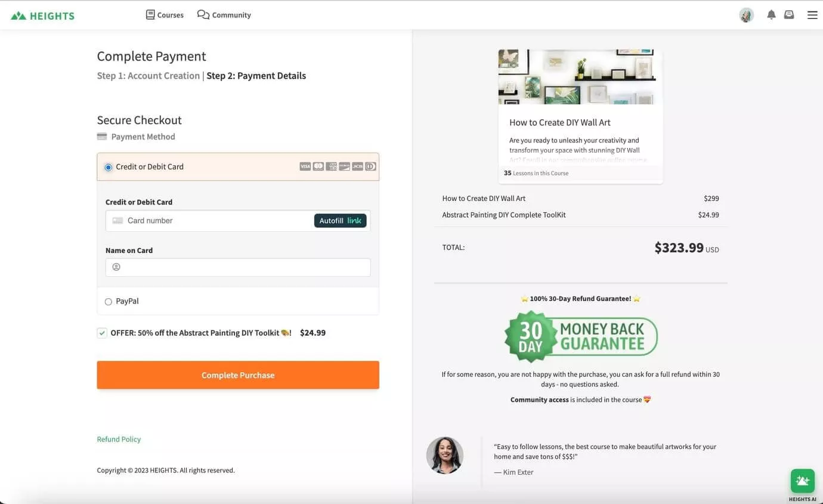Uncheck the Abstract Painting Toolkit offer
Viewport: 823px width, 504px height.
(102, 333)
